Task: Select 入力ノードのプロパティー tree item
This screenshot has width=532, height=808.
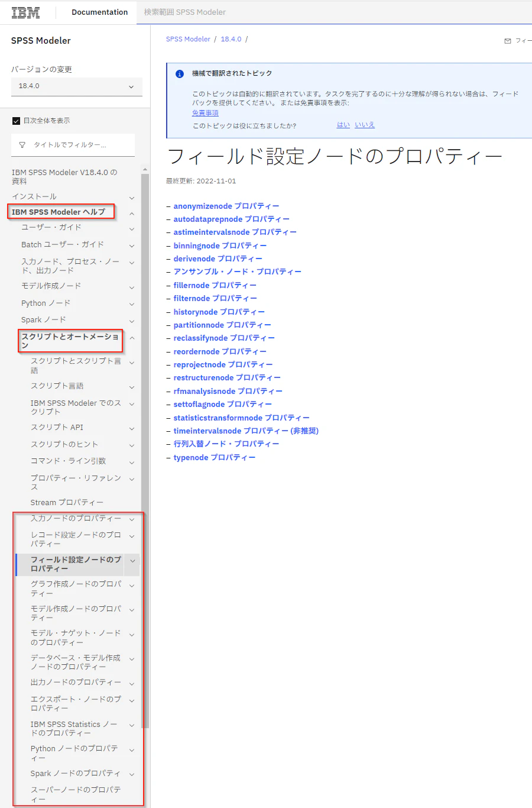Action: coord(76,519)
